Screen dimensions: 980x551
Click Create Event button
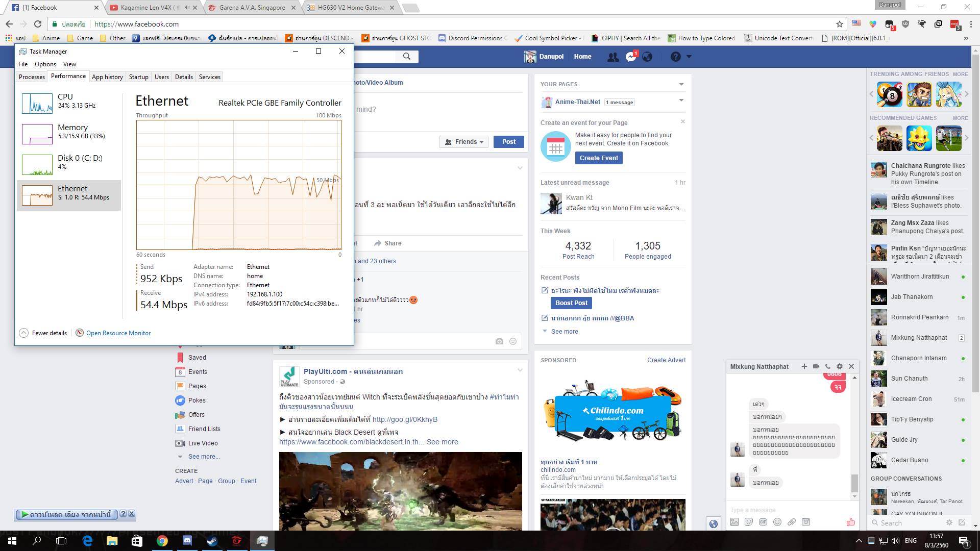pyautogui.click(x=599, y=158)
